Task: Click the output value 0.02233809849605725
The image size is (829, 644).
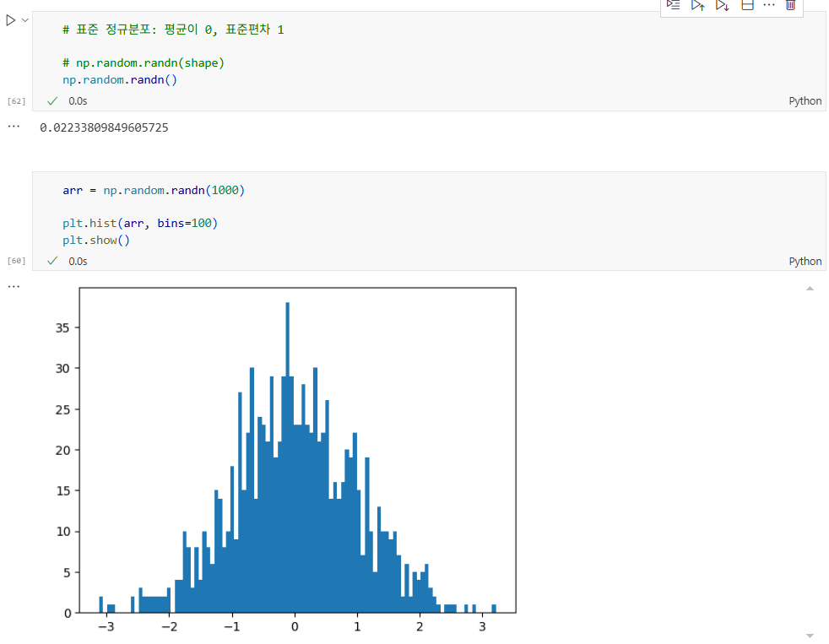Action: [104, 127]
